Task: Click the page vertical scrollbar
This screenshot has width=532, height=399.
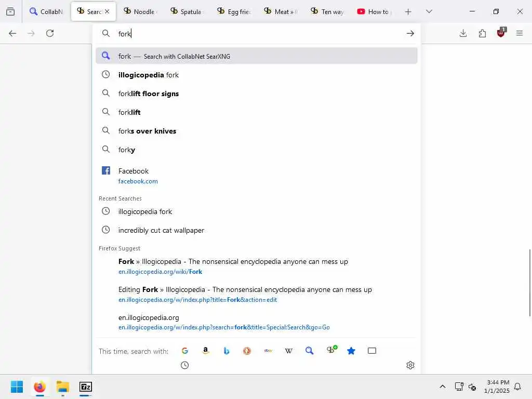Action: [529, 283]
